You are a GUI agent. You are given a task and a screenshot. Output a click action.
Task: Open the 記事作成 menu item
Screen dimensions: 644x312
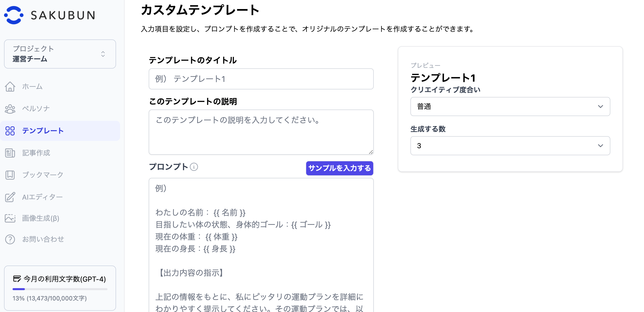click(36, 153)
